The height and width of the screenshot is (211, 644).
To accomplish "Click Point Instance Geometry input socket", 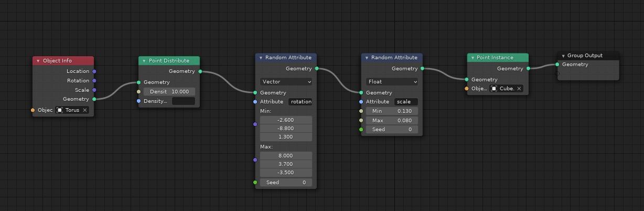I will tap(467, 80).
